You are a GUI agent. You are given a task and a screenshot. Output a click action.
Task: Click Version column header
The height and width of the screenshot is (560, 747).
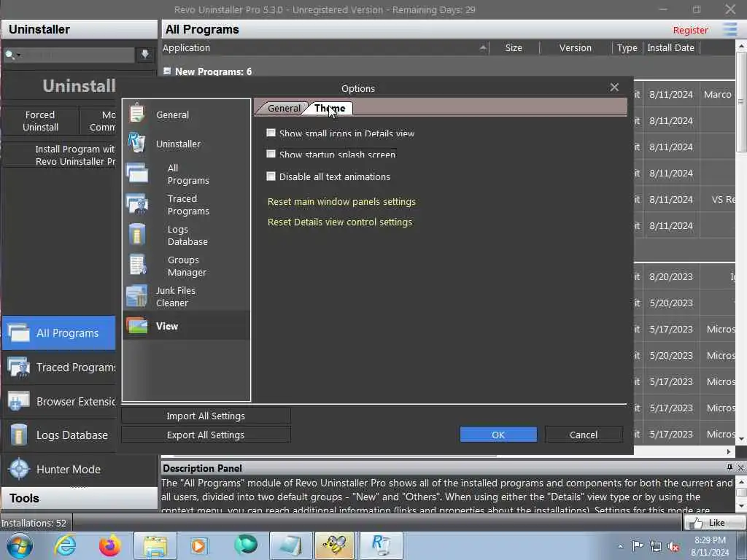pos(576,47)
